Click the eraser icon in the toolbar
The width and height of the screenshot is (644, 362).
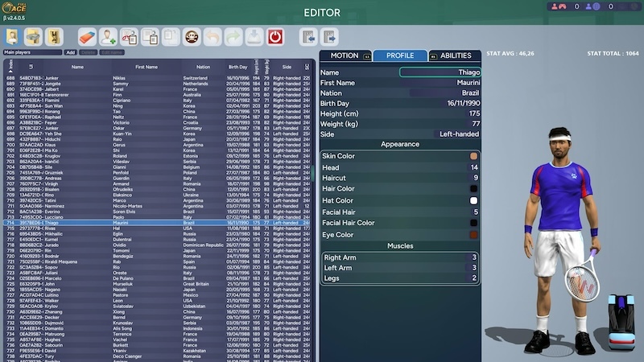pos(87,36)
